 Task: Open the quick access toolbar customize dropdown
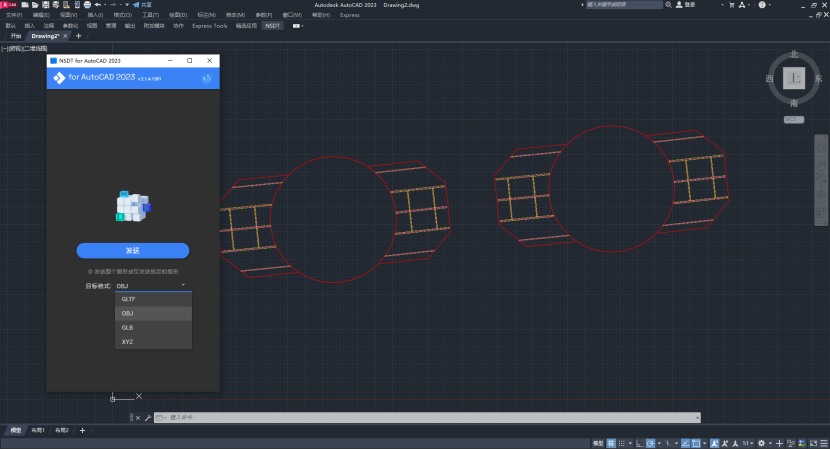(127, 5)
